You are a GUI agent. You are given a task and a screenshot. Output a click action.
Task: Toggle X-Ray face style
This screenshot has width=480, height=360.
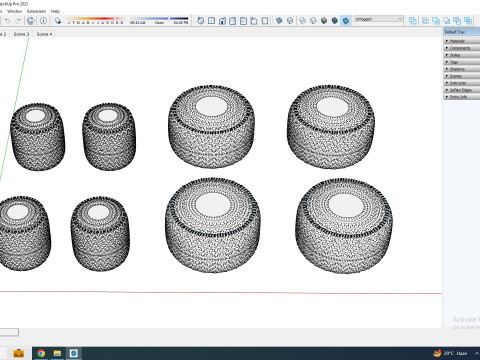pyautogui.click(x=279, y=21)
